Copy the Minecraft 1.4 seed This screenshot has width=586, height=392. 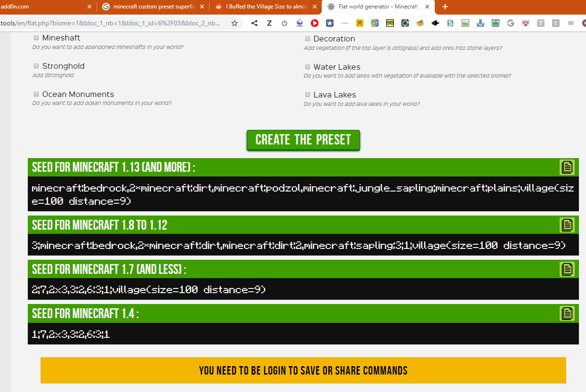coord(567,313)
